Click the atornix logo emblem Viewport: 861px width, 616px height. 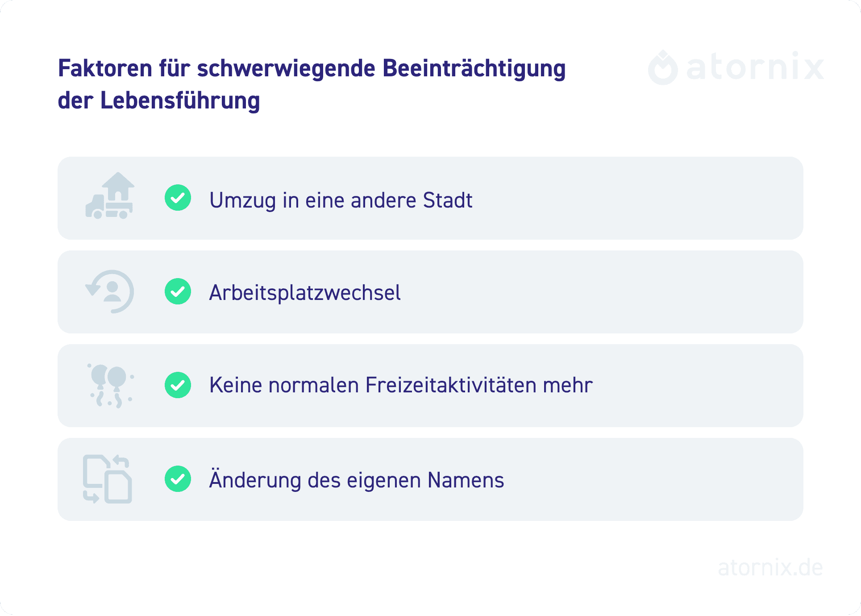pos(663,68)
